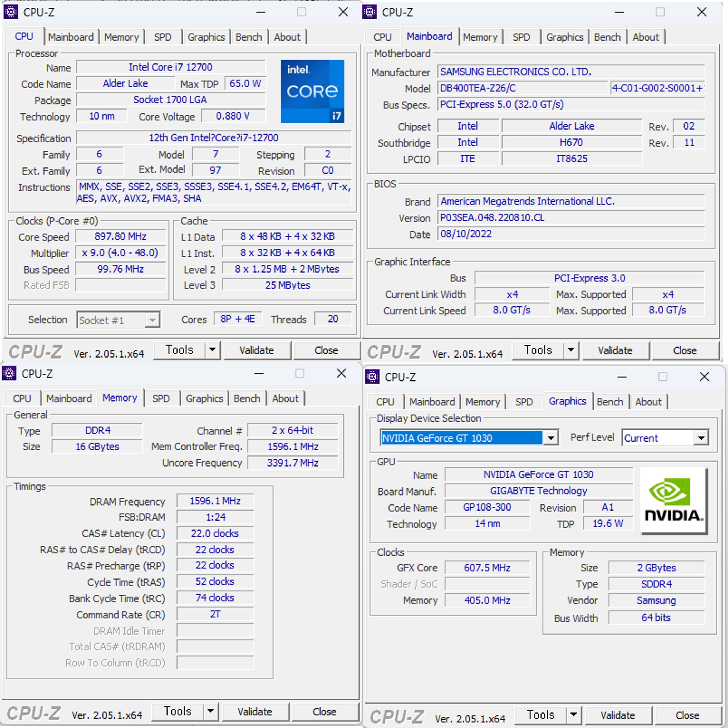Switch to the Mainboard tab in the CPU window

point(71,37)
